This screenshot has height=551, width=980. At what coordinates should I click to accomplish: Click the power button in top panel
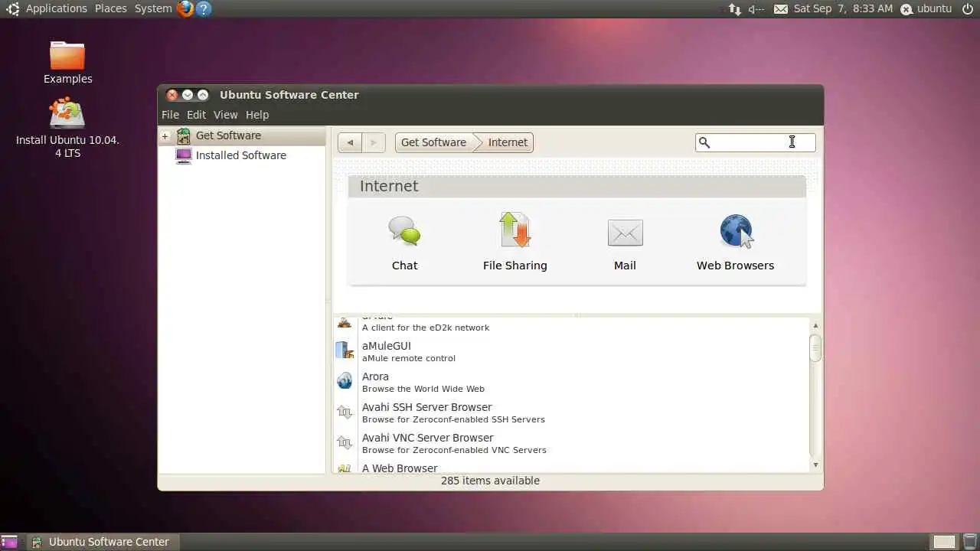[968, 9]
